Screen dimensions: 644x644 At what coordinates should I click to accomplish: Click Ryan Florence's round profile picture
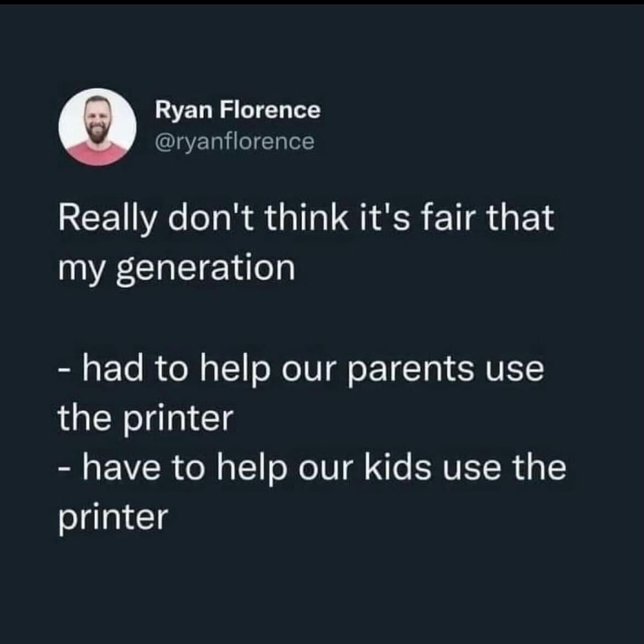[x=98, y=127]
